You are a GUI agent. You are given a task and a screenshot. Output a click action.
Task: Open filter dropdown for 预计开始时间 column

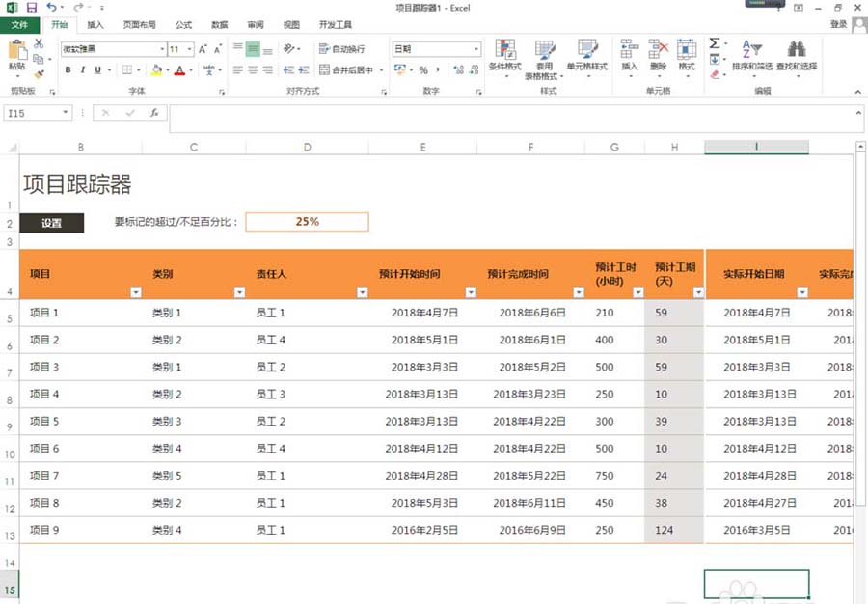click(471, 292)
